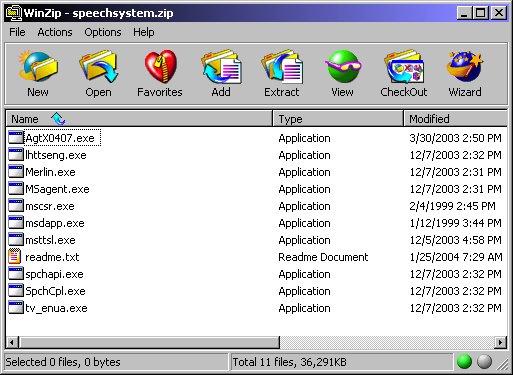Screen dimensions: 513x375
Task: Sort by the Type column header
Action: coord(338,119)
